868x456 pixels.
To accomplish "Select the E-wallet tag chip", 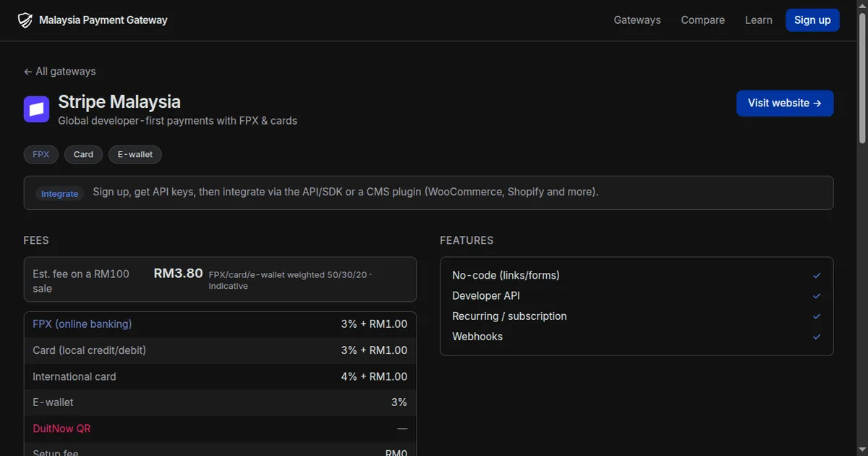I will pyautogui.click(x=135, y=155).
